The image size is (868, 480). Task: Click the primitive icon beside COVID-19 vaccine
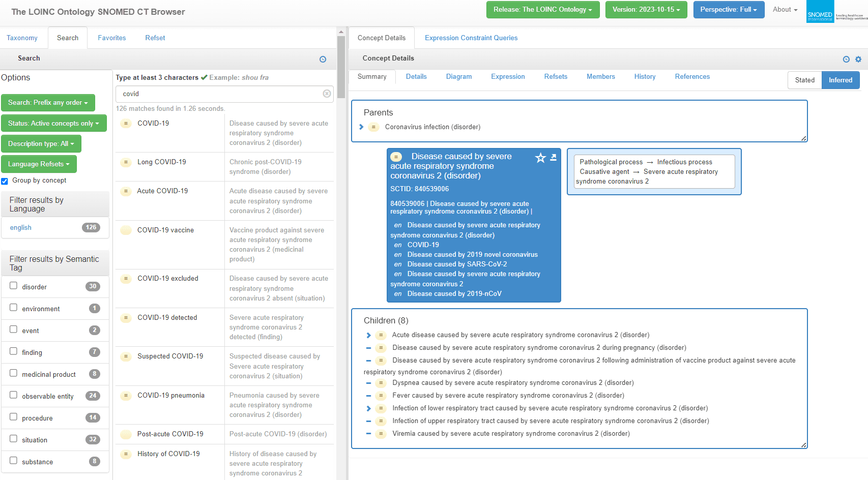[126, 230]
